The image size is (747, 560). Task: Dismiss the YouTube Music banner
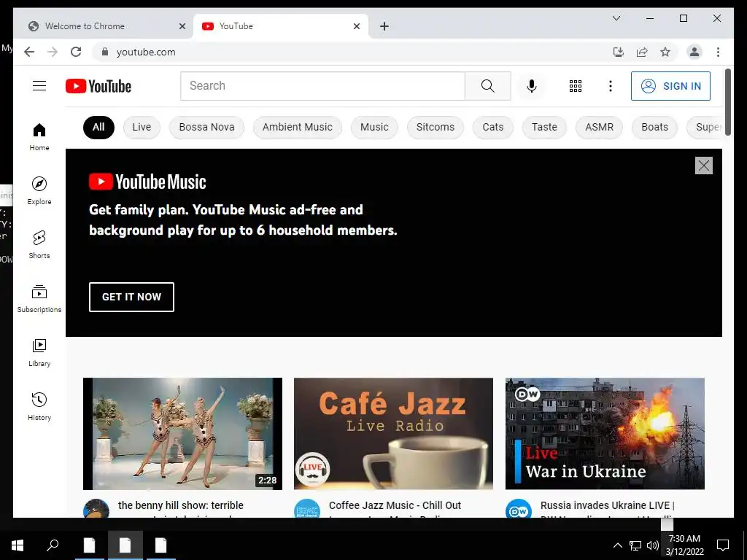704,166
